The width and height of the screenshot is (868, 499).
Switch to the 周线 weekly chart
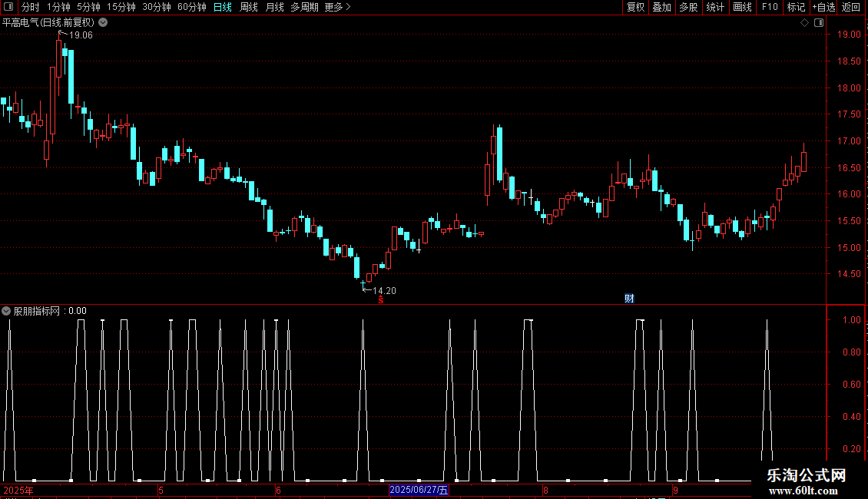point(249,7)
